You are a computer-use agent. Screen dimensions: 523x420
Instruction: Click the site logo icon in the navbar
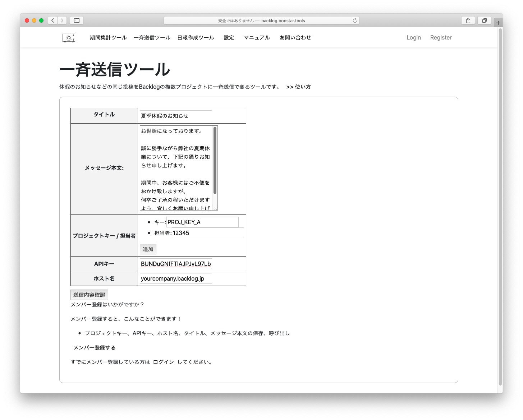coord(69,38)
